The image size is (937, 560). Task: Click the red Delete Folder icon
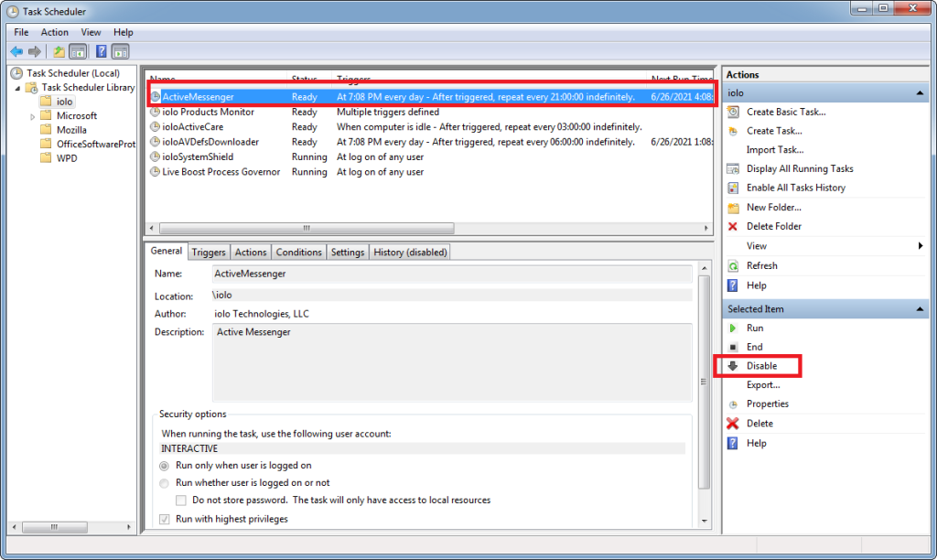[733, 227]
